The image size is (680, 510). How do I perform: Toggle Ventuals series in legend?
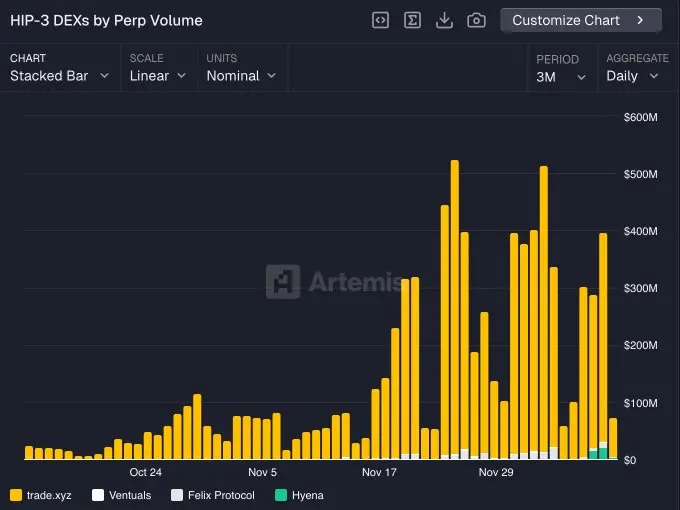click(x=130, y=495)
